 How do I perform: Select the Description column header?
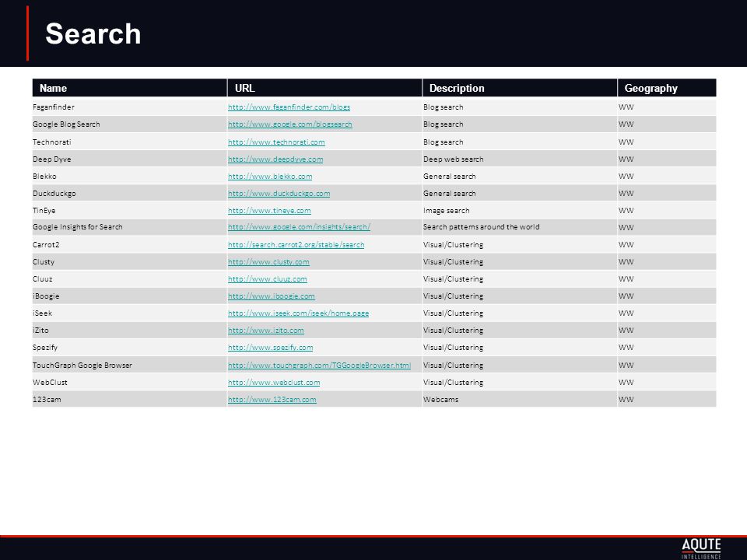tap(520, 88)
